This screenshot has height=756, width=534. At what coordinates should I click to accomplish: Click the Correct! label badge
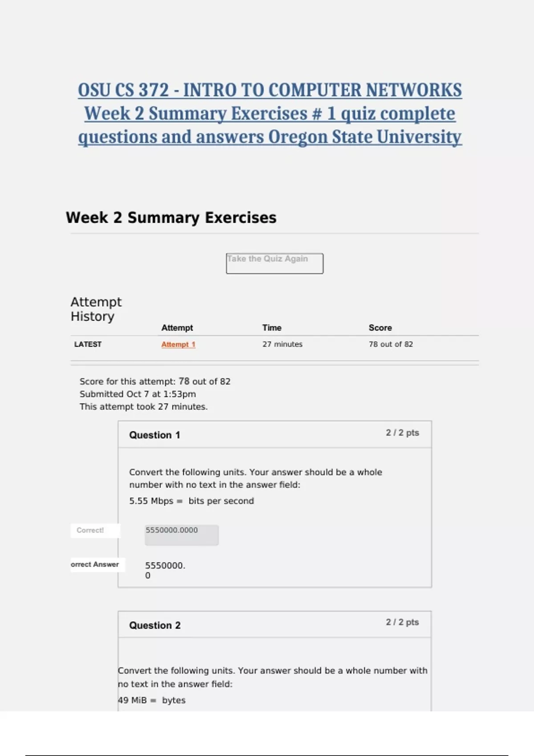coord(90,530)
